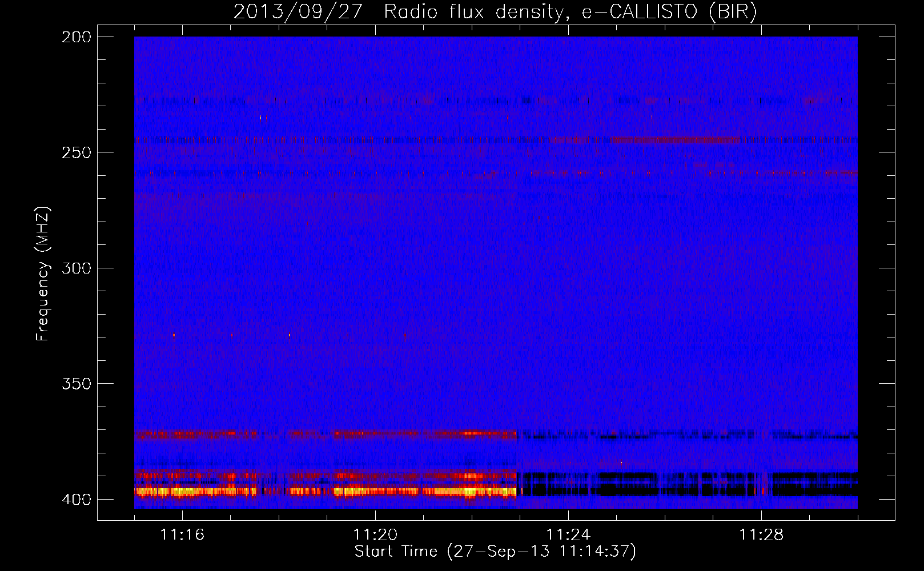Select the 'Frequency (MHZ)' y-axis label

pyautogui.click(x=43, y=274)
